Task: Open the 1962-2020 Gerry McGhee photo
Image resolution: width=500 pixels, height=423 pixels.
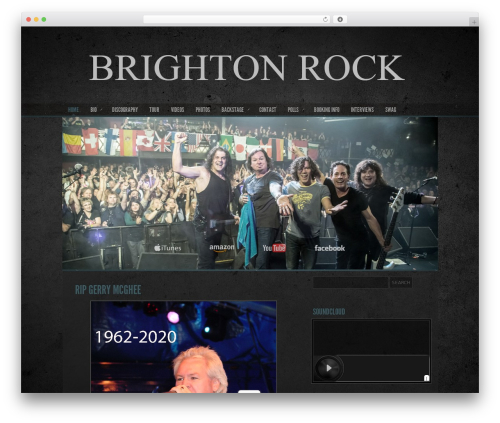Action: coord(183,347)
